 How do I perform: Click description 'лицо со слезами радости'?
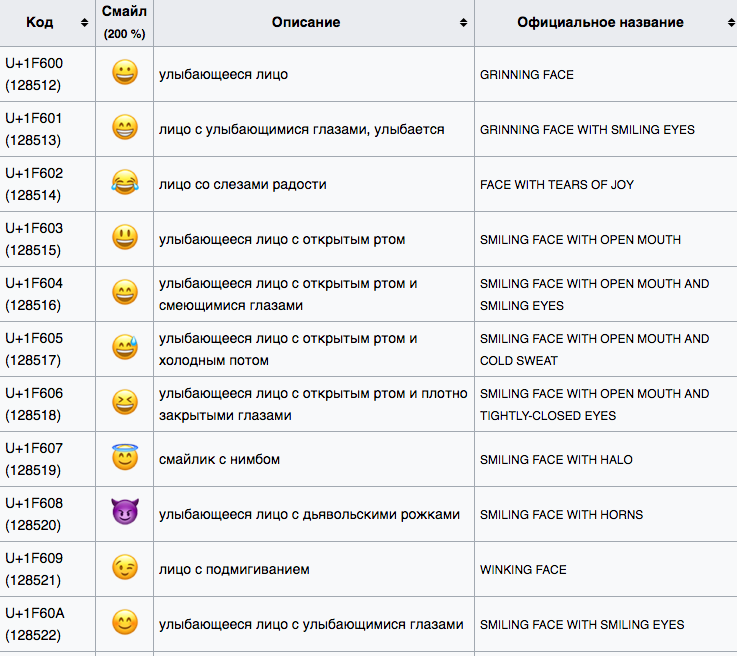click(x=243, y=185)
